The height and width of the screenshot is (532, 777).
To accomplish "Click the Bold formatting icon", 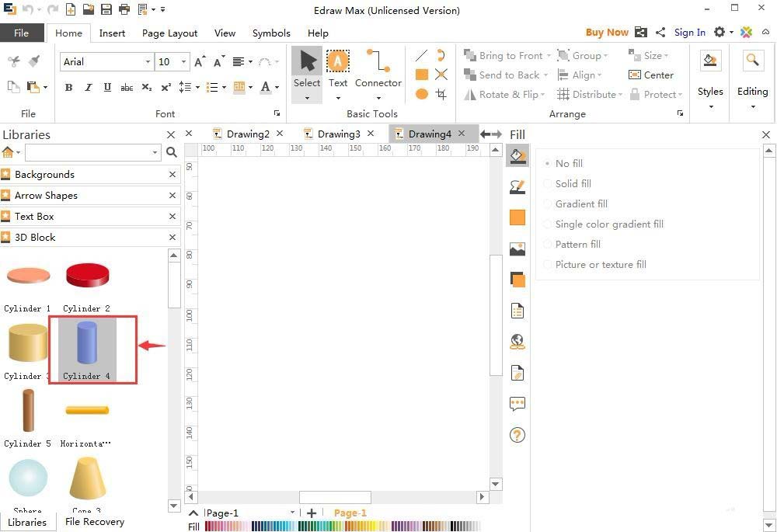I will (x=69, y=88).
